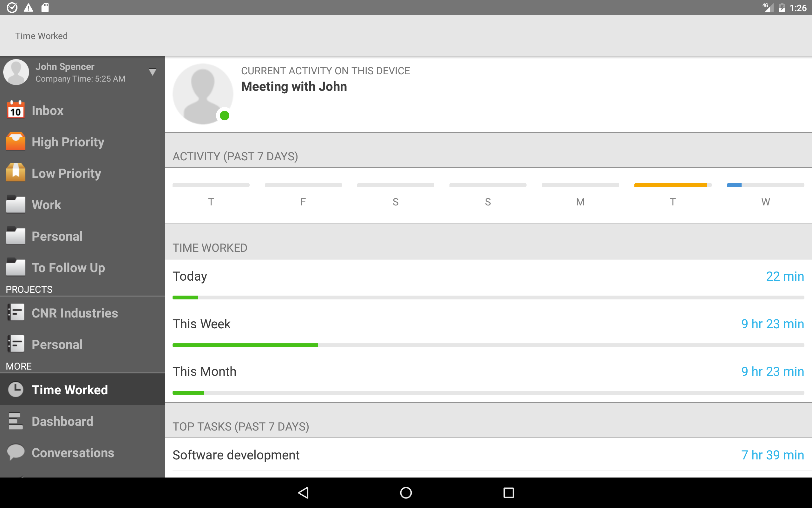Tap the 22 min value for Today
The image size is (812, 508).
click(x=785, y=276)
